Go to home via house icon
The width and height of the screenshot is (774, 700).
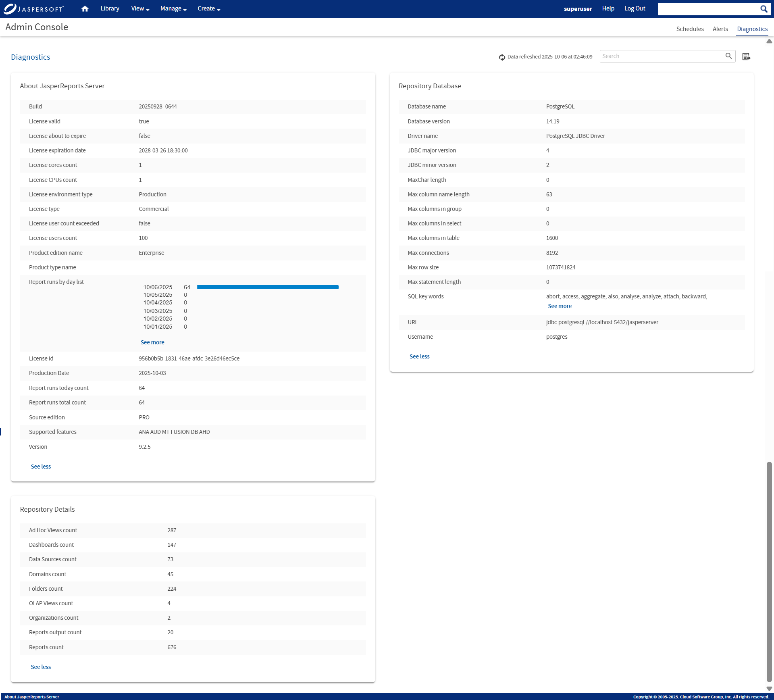pyautogui.click(x=85, y=8)
